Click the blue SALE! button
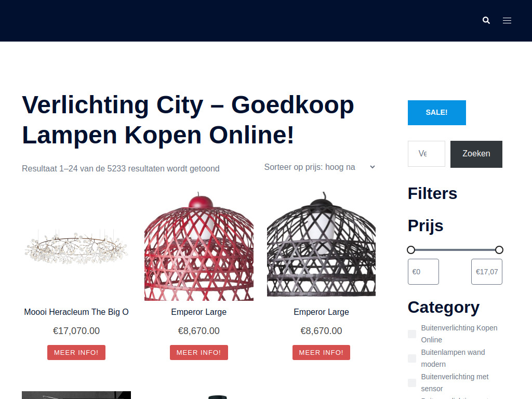 436,113
